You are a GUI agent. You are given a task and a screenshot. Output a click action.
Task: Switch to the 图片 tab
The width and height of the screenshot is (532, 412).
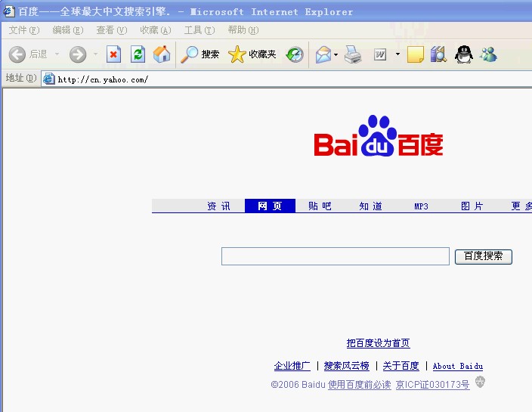pos(472,206)
